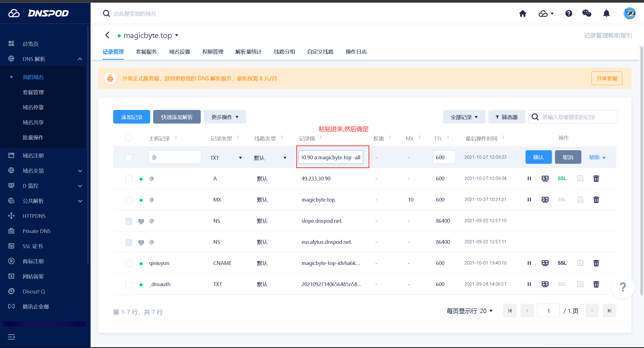The image size is (644, 348).
Task: Change rows per page from 20
Action: (486, 311)
